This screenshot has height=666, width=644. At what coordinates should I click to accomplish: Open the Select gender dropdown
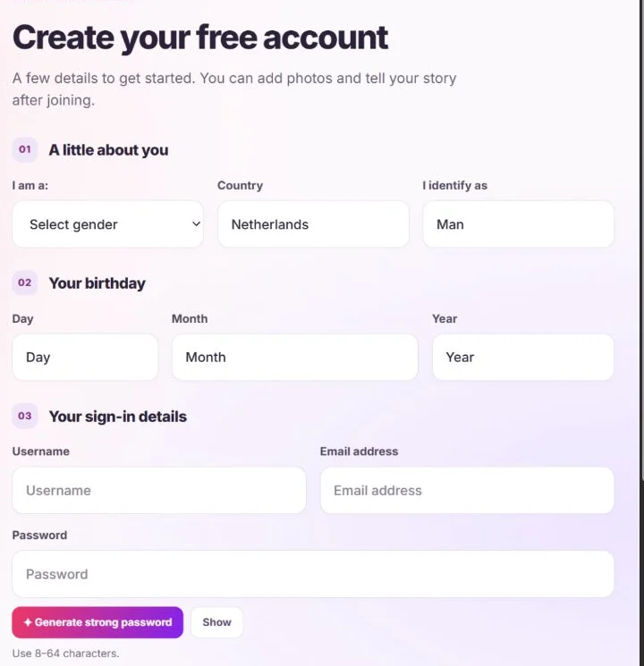point(107,223)
